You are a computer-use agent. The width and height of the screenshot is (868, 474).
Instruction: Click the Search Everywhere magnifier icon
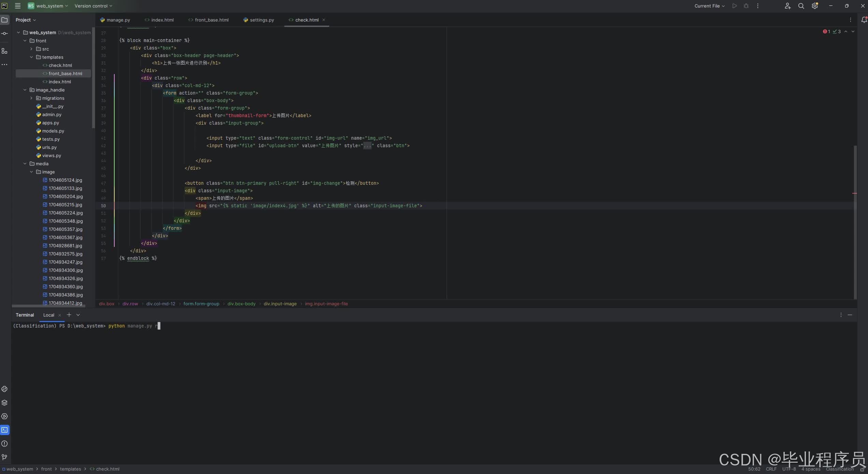click(x=801, y=6)
